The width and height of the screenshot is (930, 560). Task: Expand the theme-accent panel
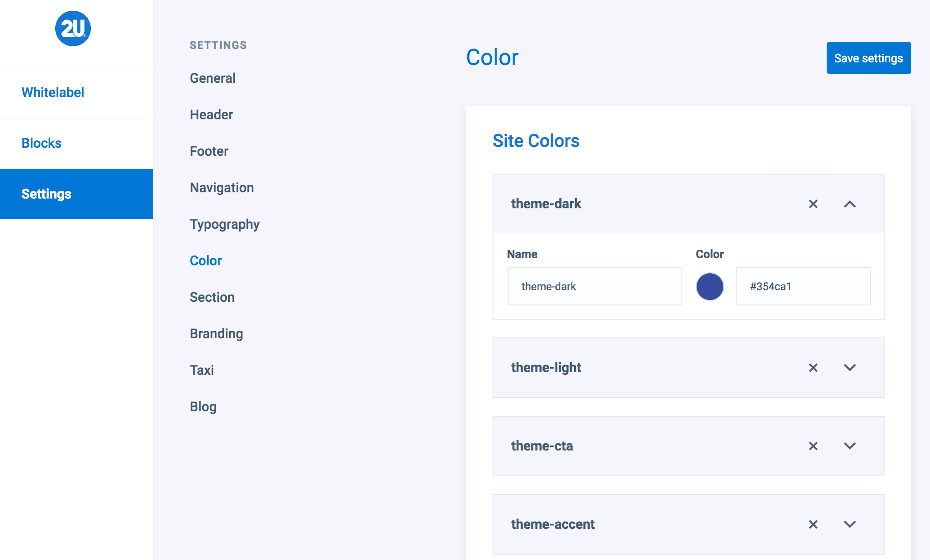click(849, 524)
